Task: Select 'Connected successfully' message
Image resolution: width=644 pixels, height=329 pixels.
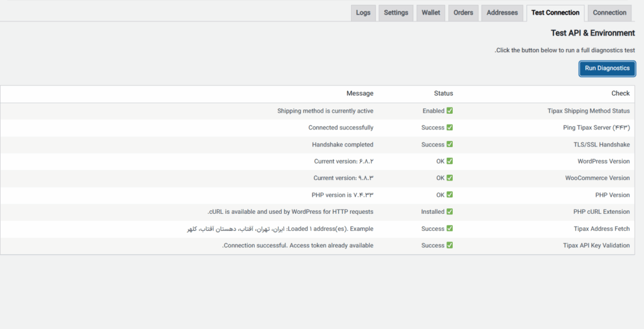Action: [341, 128]
